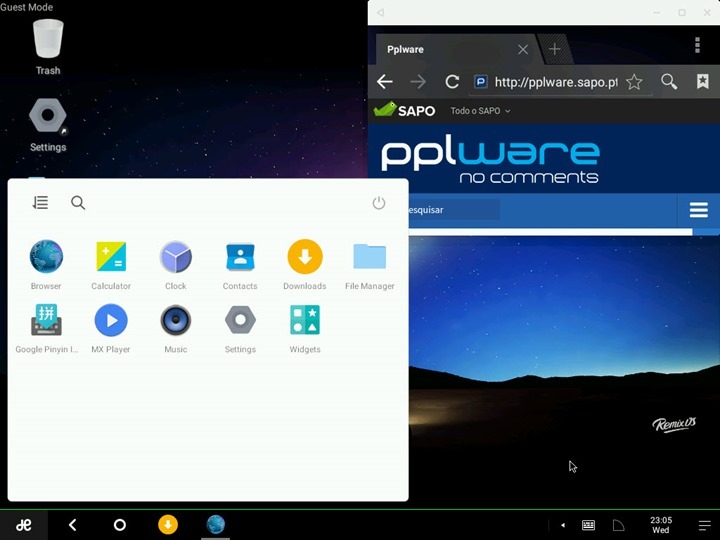Viewport: 720px width, 540px height.
Task: Click the launcher search icon
Action: click(x=78, y=202)
